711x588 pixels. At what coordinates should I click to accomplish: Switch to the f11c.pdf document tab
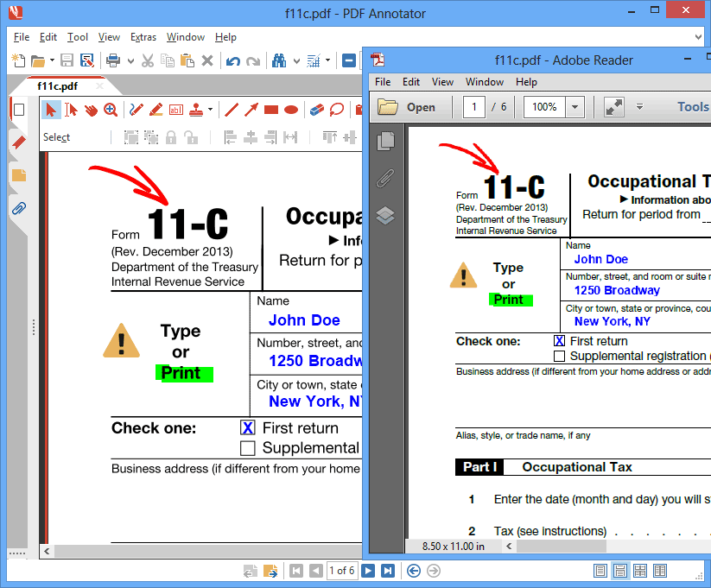(57, 86)
